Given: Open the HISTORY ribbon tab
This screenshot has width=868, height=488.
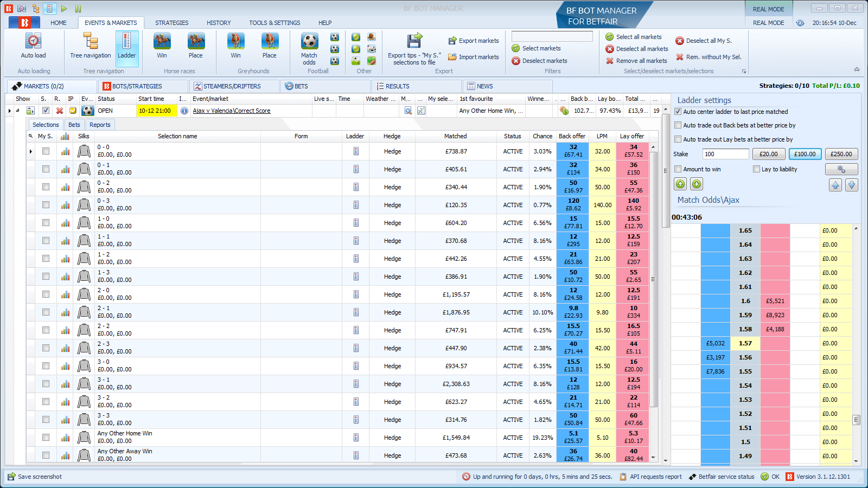Looking at the screenshot, I should [219, 23].
